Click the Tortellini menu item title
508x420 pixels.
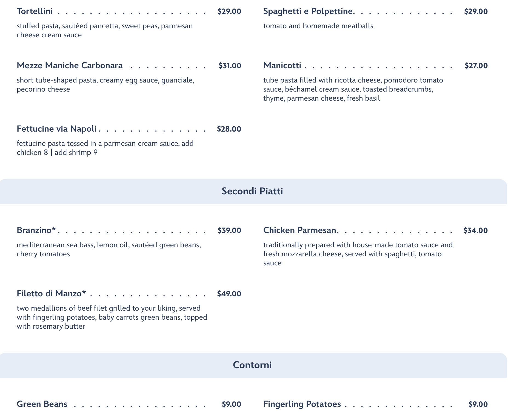pyautogui.click(x=35, y=12)
